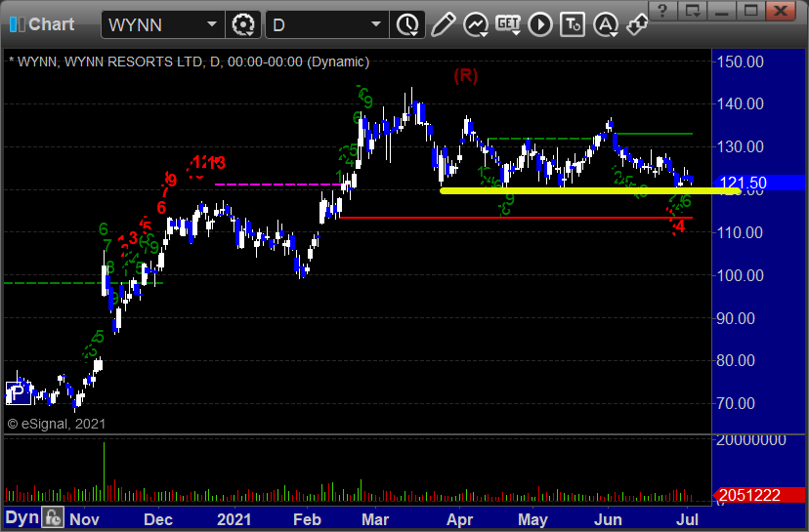Click the Feb label on time axis
This screenshot has width=809, height=532.
point(307,519)
